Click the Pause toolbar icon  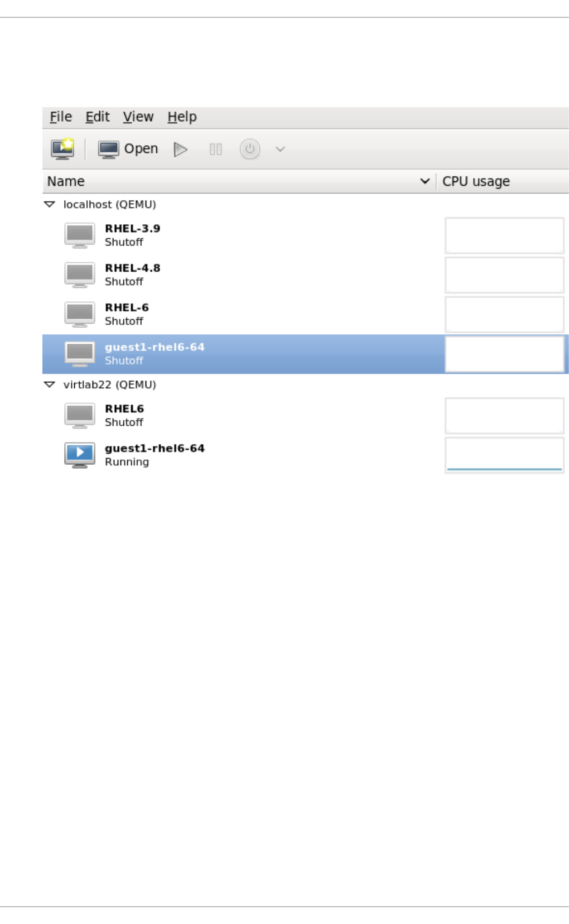(215, 149)
